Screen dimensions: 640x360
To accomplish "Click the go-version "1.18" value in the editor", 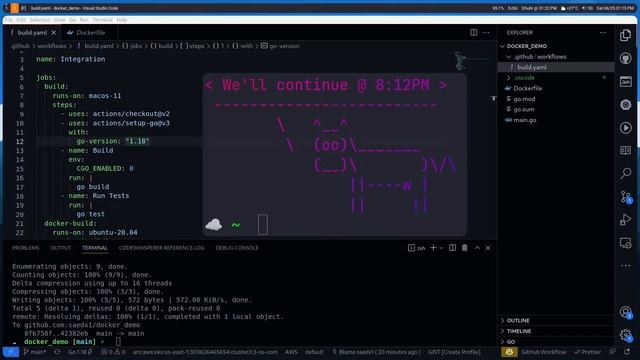I will pos(137,141).
